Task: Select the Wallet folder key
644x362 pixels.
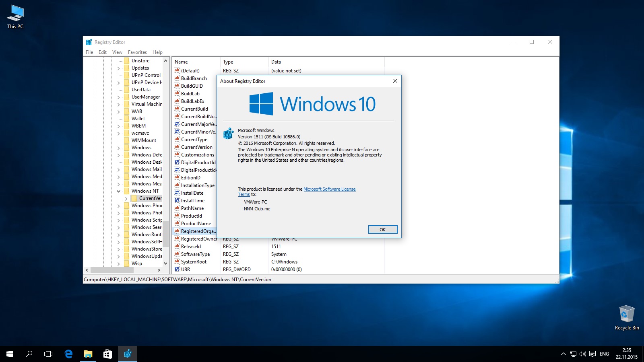Action: click(x=138, y=119)
